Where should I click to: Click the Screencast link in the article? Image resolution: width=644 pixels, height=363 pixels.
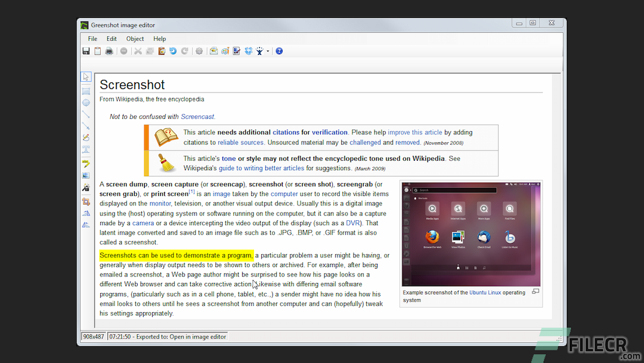(x=197, y=117)
